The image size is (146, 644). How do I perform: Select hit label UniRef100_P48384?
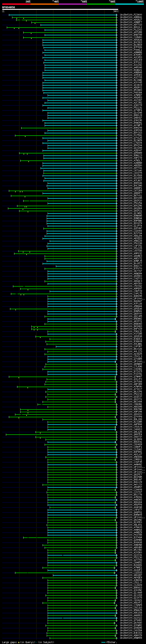pyautogui.click(x=131, y=93)
